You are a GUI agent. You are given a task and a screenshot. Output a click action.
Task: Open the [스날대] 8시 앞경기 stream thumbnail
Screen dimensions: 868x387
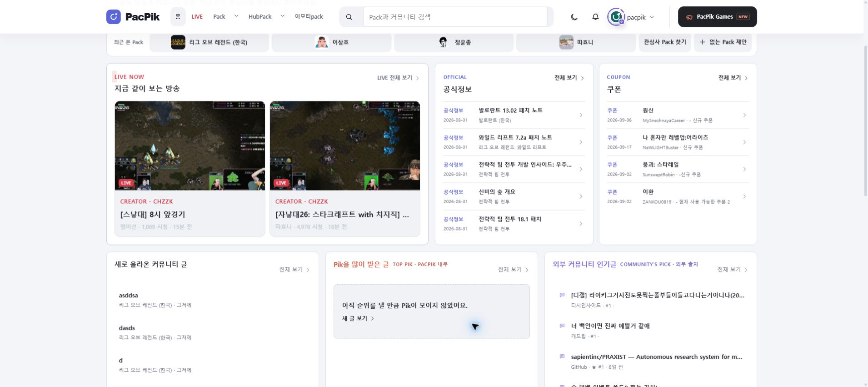(190, 146)
